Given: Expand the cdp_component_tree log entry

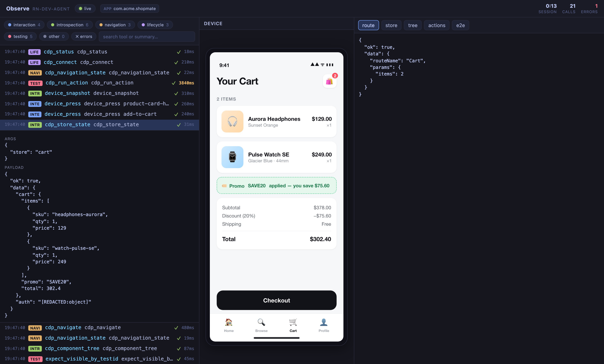Looking at the screenshot, I should (x=100, y=349).
